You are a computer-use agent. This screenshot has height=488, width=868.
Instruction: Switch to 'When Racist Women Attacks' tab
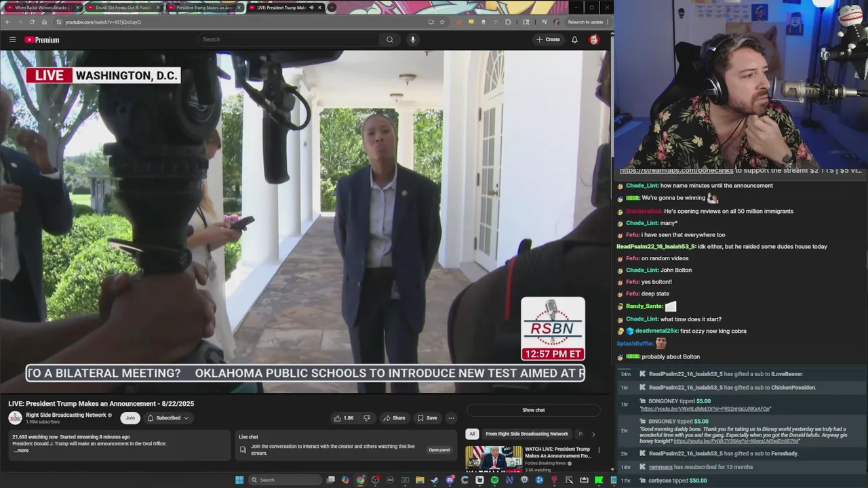(x=41, y=7)
